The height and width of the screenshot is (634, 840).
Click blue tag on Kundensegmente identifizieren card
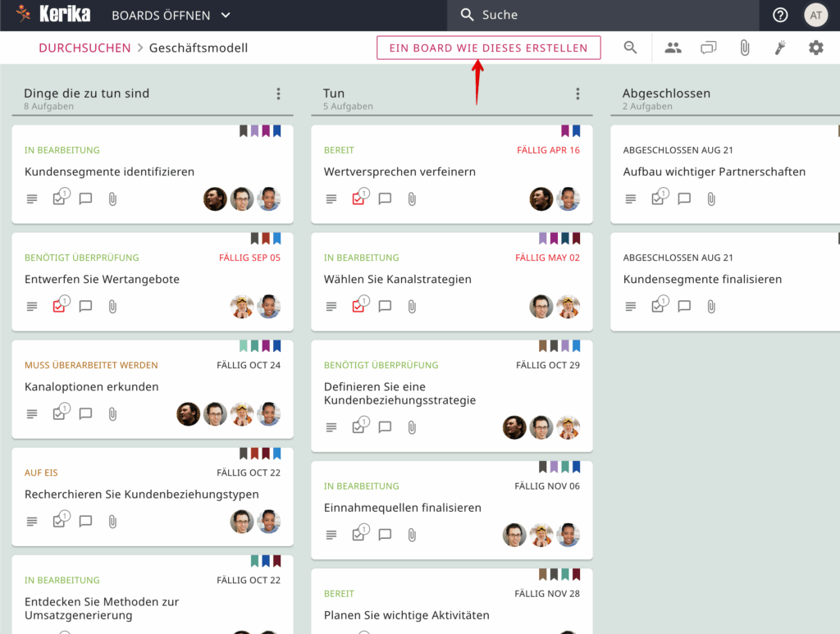276,130
